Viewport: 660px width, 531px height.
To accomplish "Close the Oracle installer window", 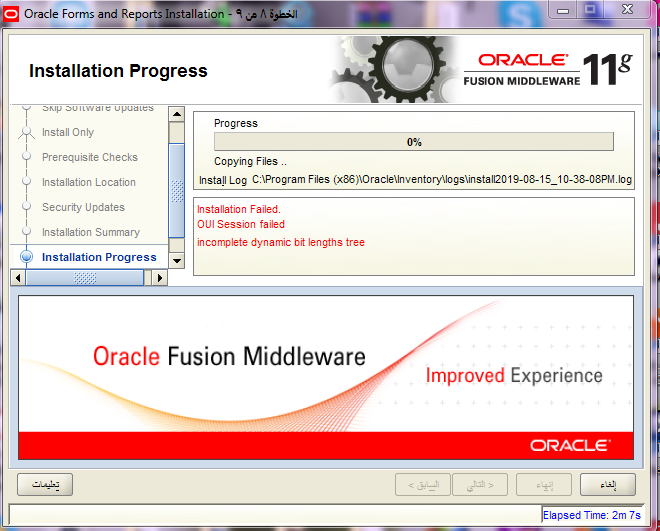I will tap(627, 10).
